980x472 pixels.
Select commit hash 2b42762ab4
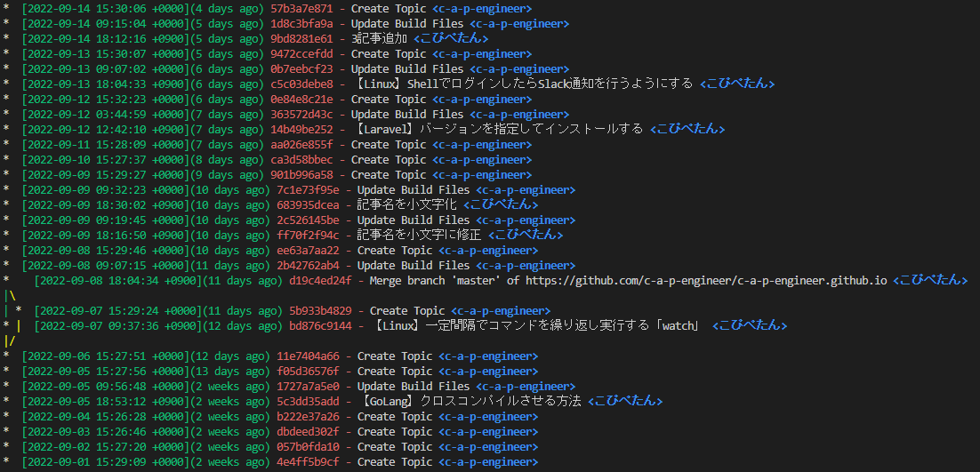click(308, 266)
